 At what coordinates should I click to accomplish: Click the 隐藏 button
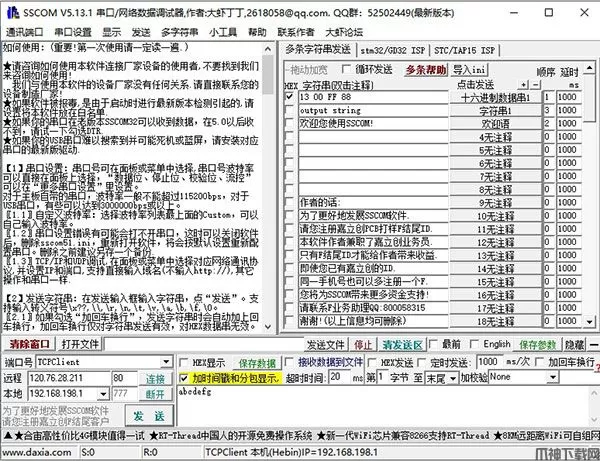574,345
